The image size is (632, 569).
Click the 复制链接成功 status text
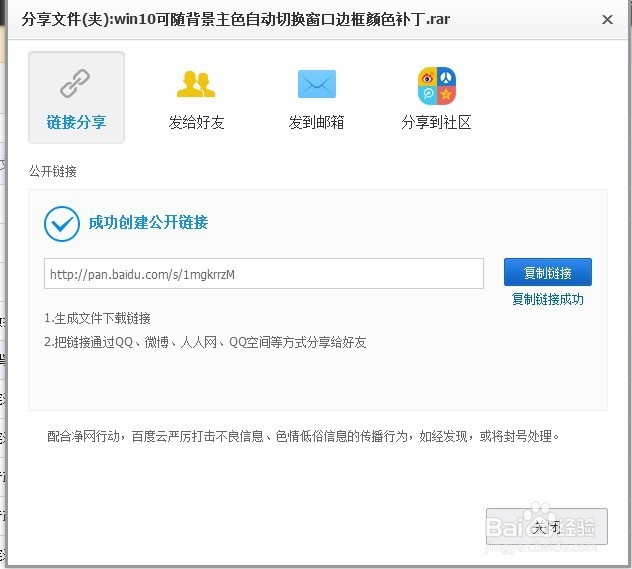click(x=547, y=299)
